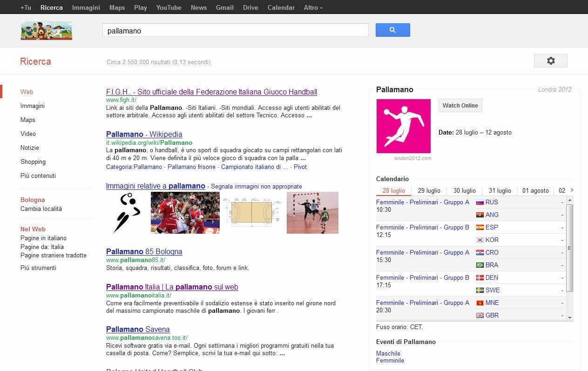Image resolution: width=588 pixels, height=371 pixels.
Task: Select the 29 luglio calendar tab
Action: tap(429, 191)
